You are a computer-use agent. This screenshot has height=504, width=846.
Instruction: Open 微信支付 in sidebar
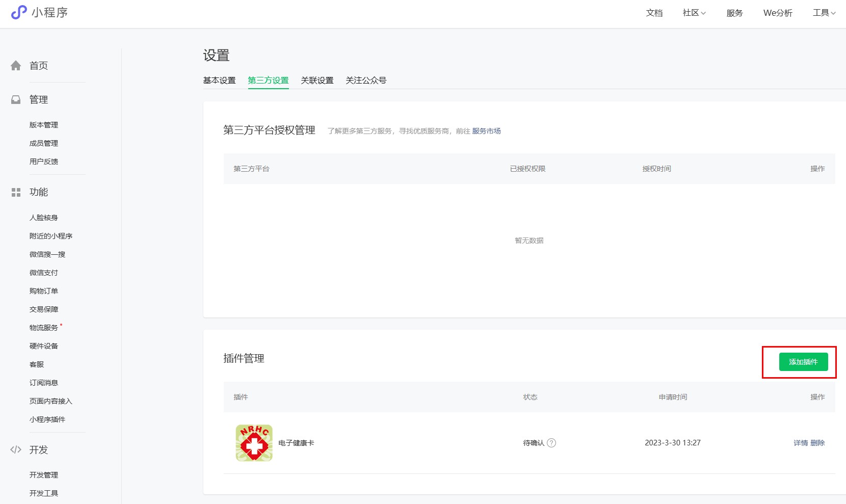(44, 273)
